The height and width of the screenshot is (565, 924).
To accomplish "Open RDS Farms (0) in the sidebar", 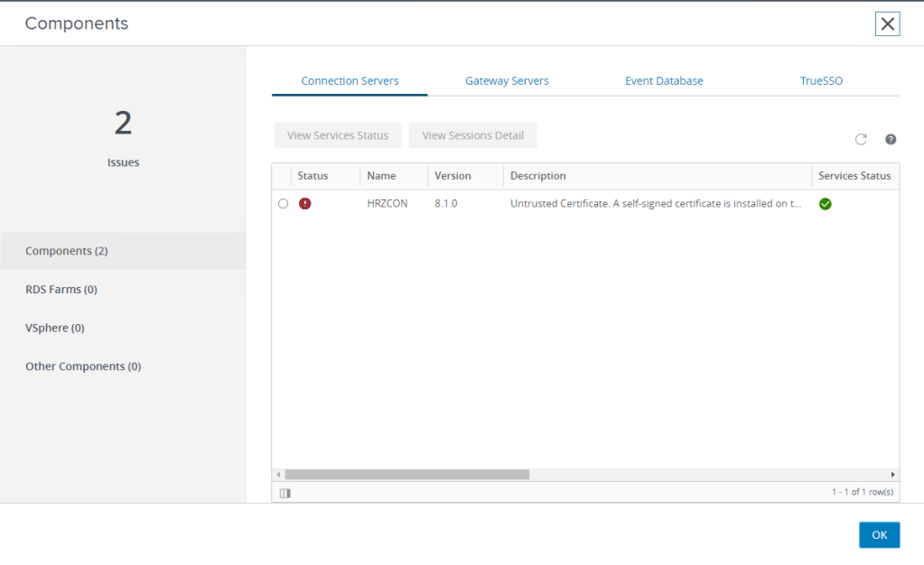I will (x=61, y=290).
